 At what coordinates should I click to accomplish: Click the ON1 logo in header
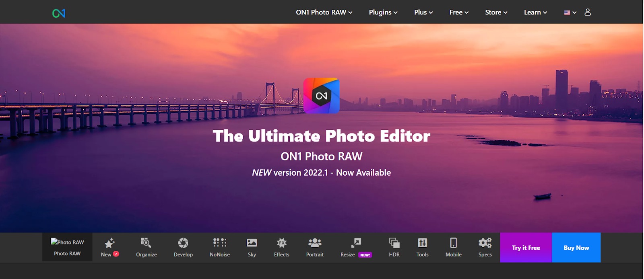(59, 13)
